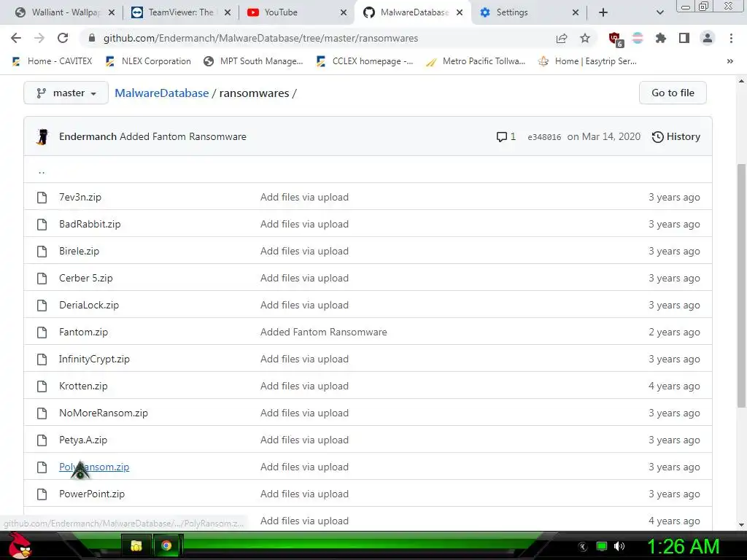The width and height of the screenshot is (747, 560).
Task: Close the YouTube tab
Action: point(344,12)
